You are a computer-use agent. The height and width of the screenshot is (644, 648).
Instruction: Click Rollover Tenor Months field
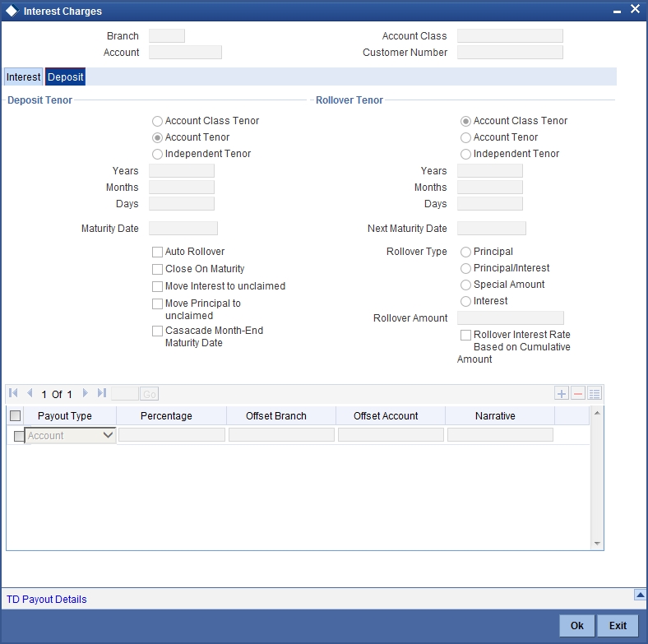coord(490,188)
